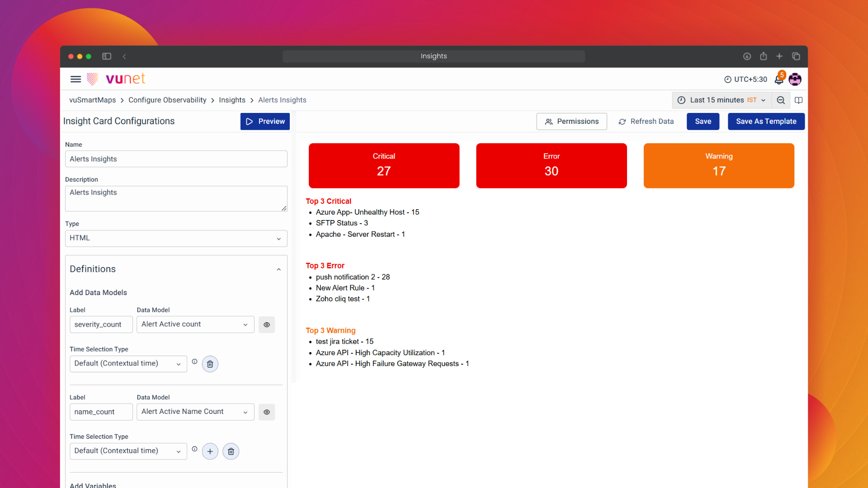Navigate to the Insights breadcrumb

pos(232,100)
